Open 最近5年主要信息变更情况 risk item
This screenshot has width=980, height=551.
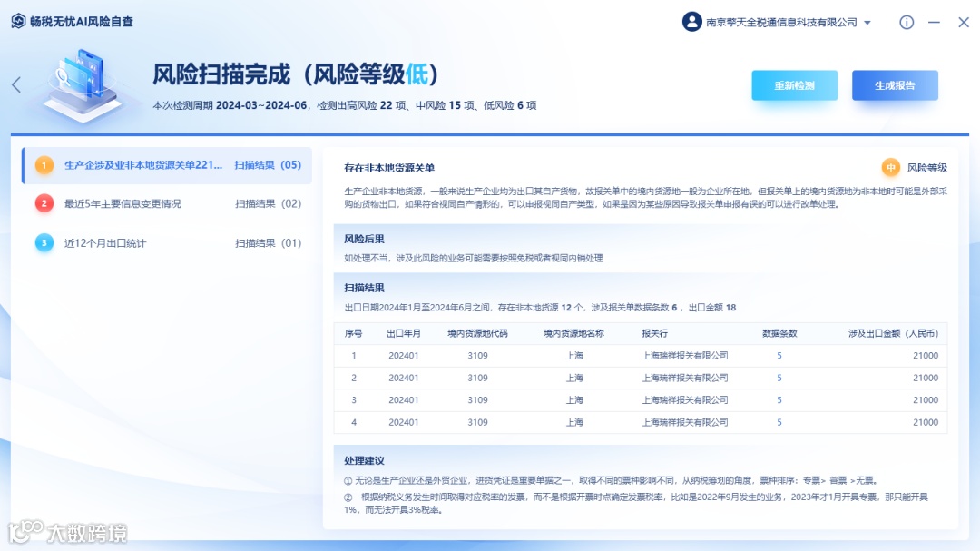click(122, 204)
